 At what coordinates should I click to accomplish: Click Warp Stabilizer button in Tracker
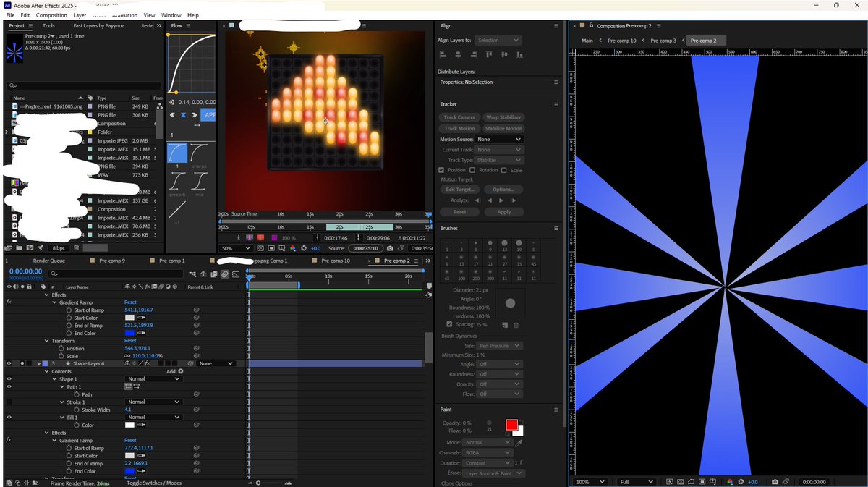tap(503, 117)
